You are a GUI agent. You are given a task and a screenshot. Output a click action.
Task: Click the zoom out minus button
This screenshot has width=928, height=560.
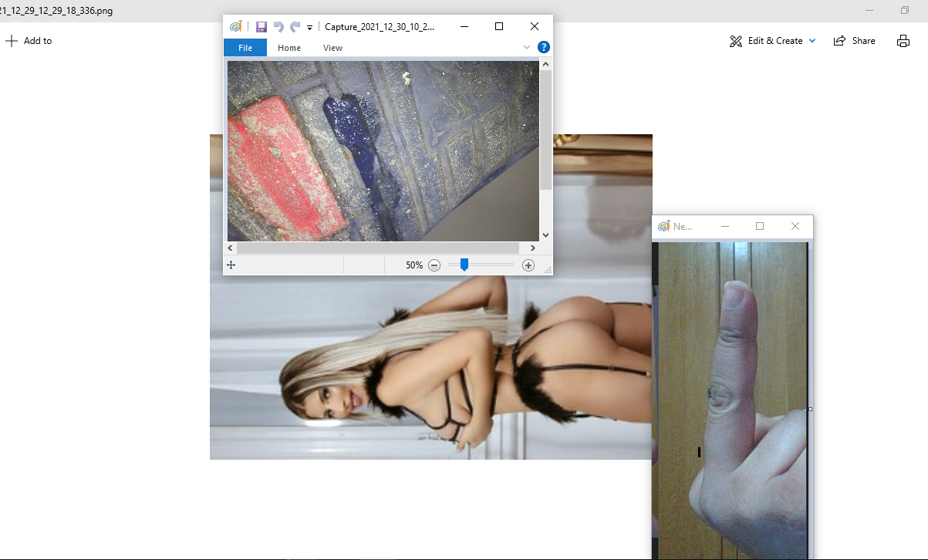(434, 265)
